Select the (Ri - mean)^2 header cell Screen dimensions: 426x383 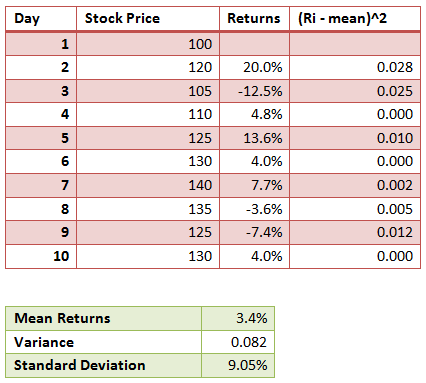tap(355, 18)
